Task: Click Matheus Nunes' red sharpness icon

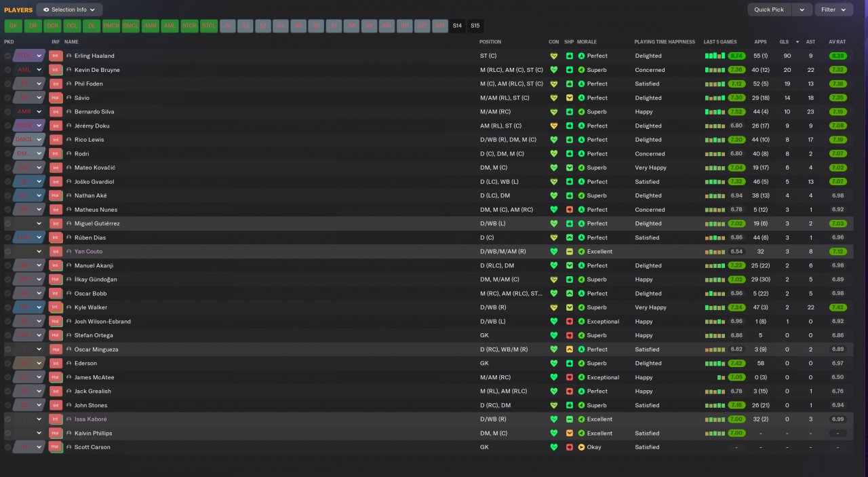Action: tap(570, 210)
